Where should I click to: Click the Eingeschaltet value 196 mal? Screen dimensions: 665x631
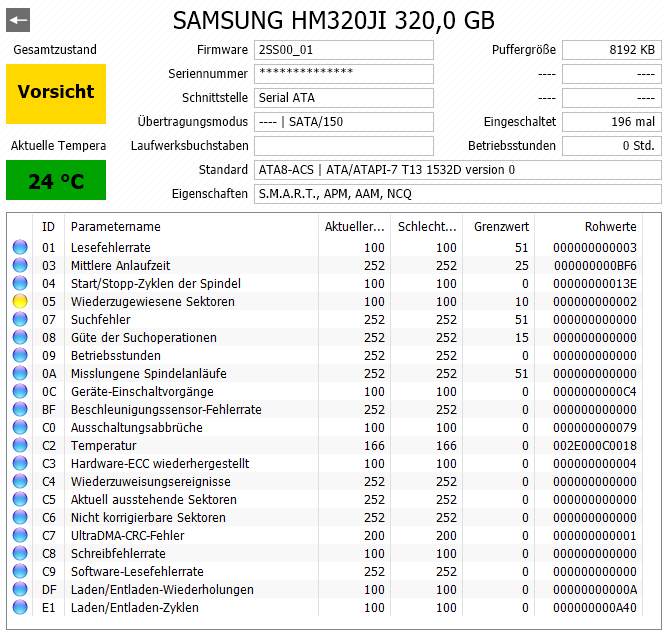coord(612,122)
